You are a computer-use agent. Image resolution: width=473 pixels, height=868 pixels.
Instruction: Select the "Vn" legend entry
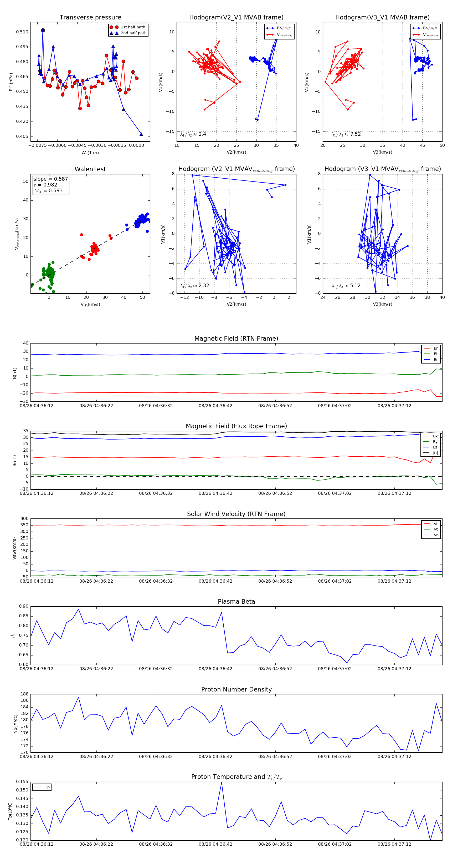[431, 535]
